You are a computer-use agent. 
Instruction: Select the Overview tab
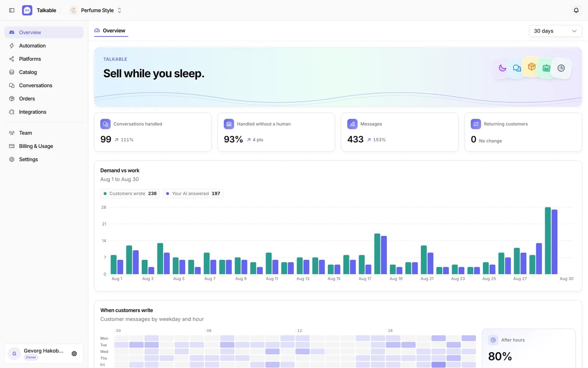click(x=111, y=31)
